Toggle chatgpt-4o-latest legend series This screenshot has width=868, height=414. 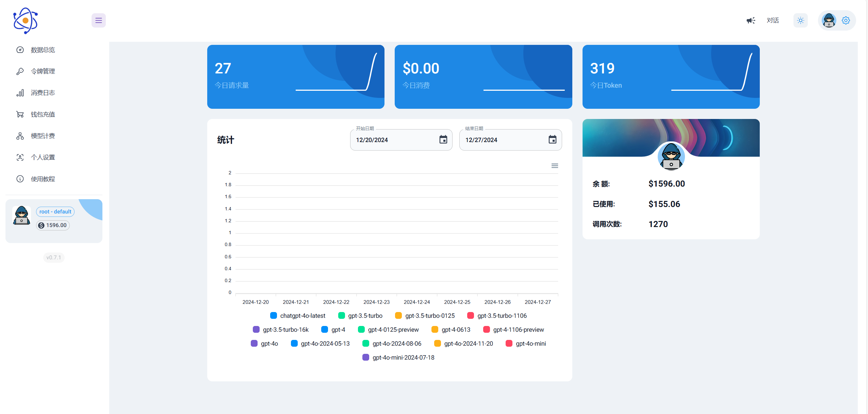[297, 316]
